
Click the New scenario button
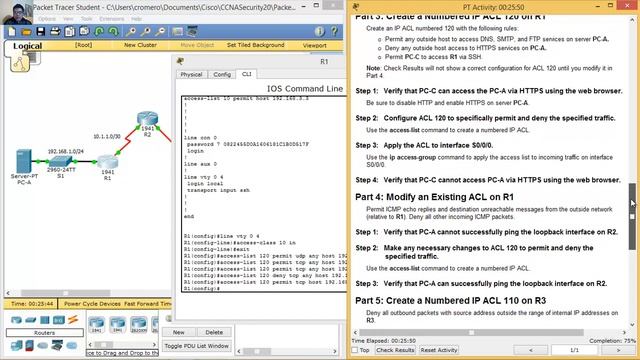click(x=179, y=332)
